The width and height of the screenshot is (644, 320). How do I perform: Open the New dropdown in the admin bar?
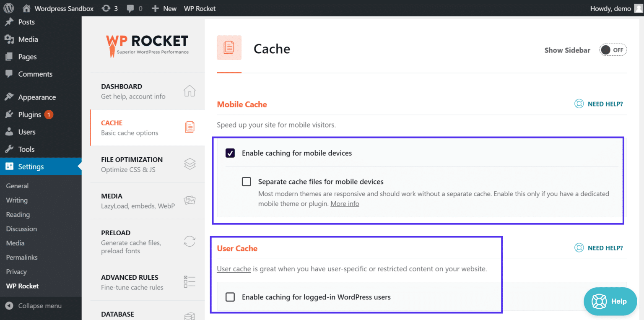164,8
